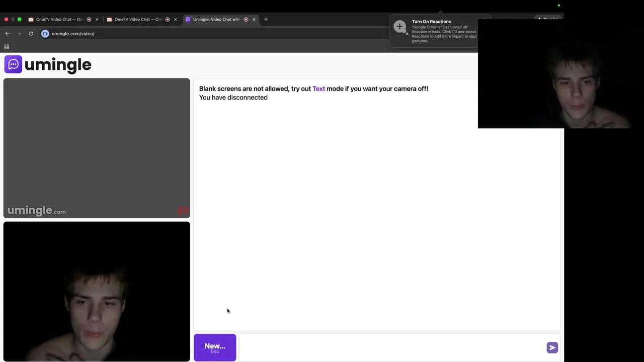Reload the umingle page
This screenshot has height=362, width=644.
coord(31,34)
